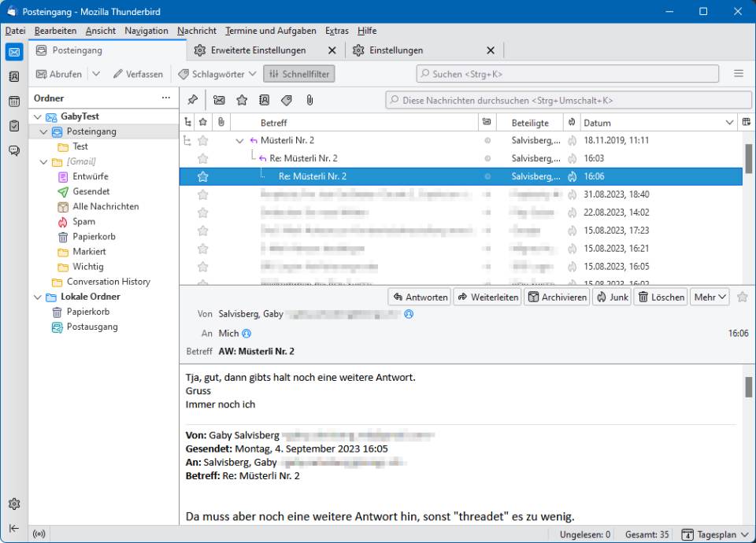The width and height of the screenshot is (756, 543).
Task: Reply using the Antworten button
Action: pyautogui.click(x=420, y=297)
